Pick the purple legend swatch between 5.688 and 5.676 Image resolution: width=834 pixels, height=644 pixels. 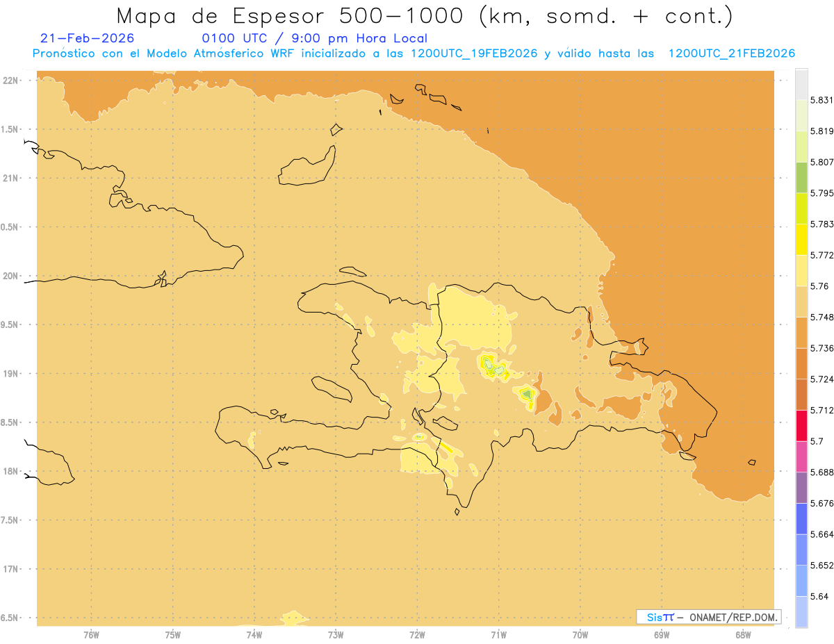click(801, 488)
